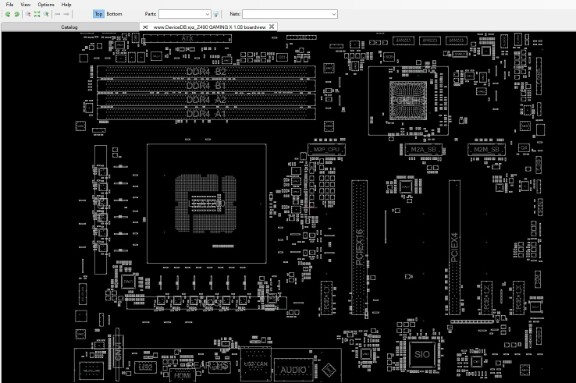Screen dimensions: 576x383
Task: Open the Options menu
Action: pyautogui.click(x=46, y=4)
